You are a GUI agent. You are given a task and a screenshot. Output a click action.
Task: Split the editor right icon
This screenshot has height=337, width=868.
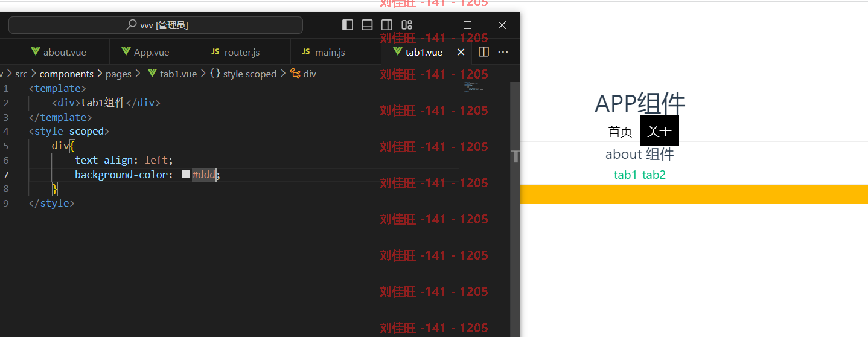483,52
